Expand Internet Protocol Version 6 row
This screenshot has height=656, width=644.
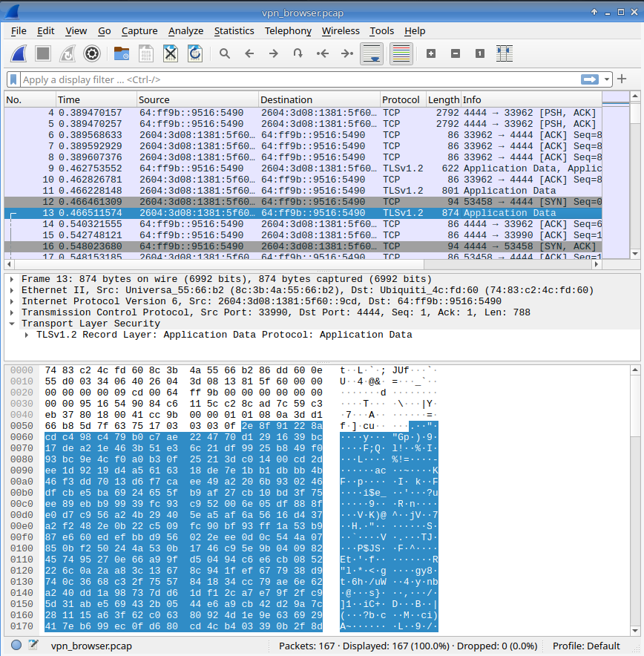12,301
